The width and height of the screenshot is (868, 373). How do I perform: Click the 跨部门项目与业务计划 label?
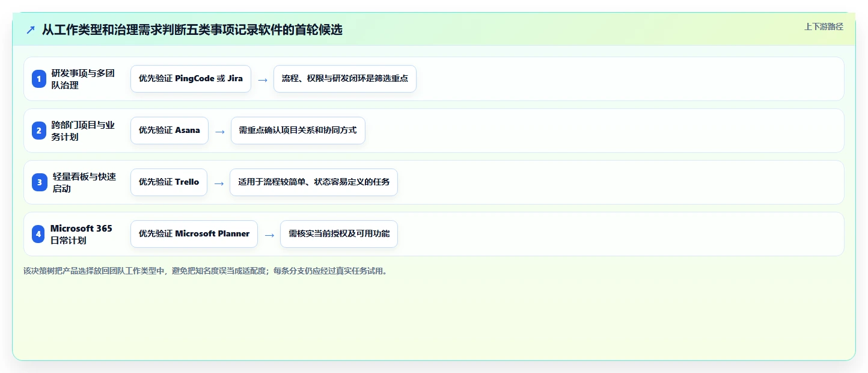[83, 131]
